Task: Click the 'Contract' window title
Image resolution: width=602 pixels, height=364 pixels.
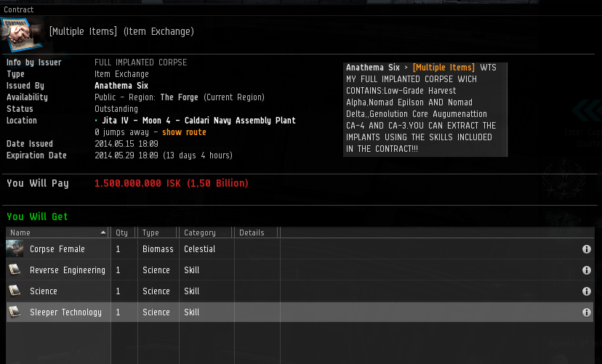Action: (x=18, y=9)
